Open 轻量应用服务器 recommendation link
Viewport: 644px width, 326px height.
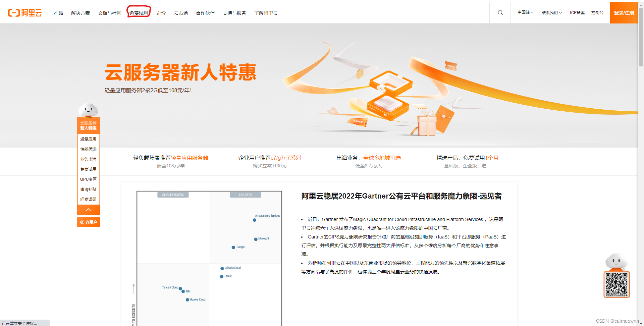coord(190,158)
